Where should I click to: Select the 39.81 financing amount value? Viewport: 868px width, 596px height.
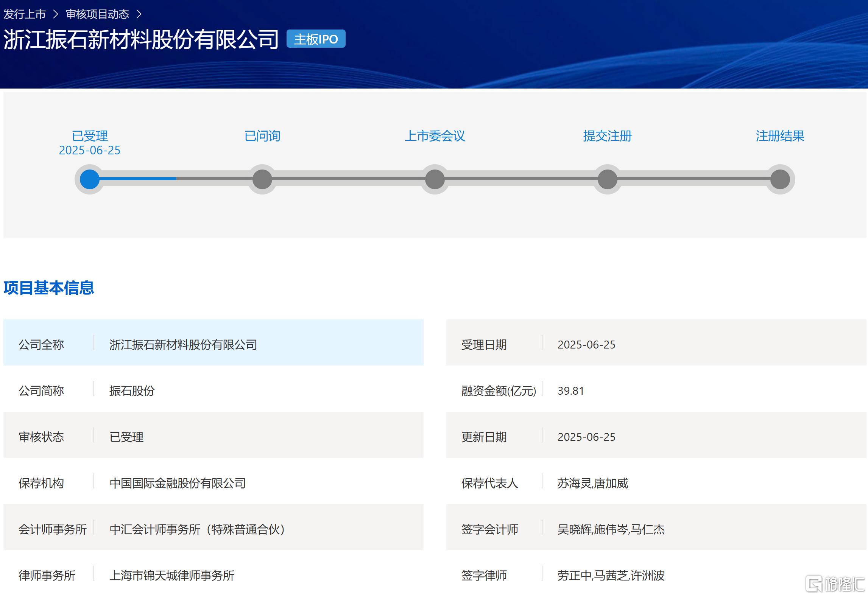(x=571, y=391)
